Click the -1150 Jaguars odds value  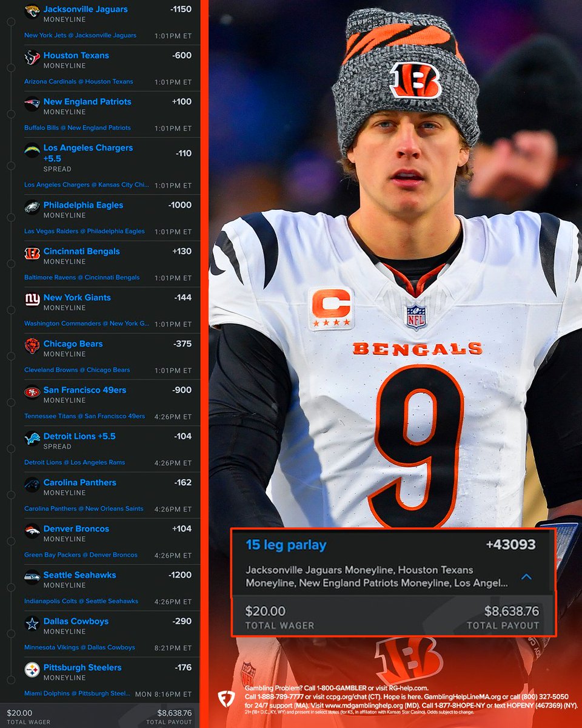tap(181, 9)
